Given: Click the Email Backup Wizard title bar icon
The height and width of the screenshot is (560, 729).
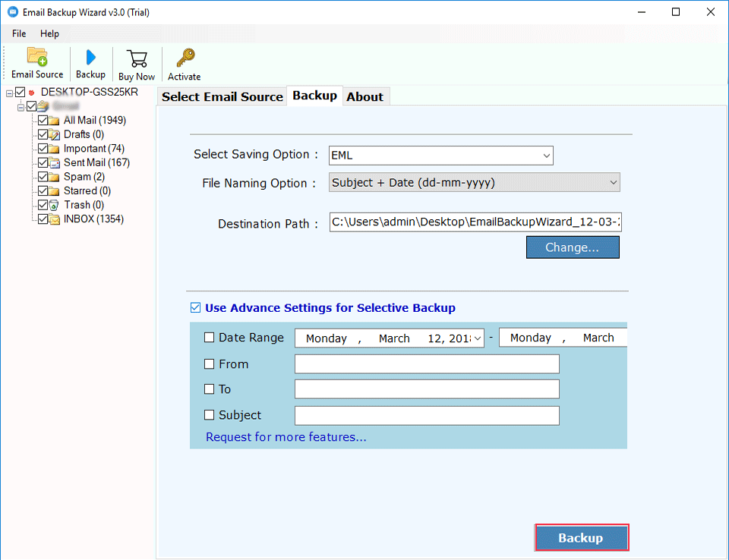Looking at the screenshot, I should [x=13, y=12].
